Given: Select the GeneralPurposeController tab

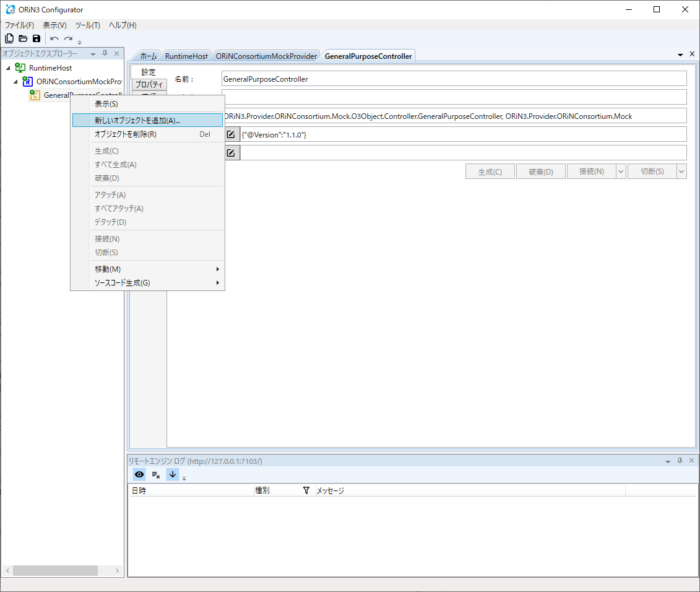Looking at the screenshot, I should (368, 56).
